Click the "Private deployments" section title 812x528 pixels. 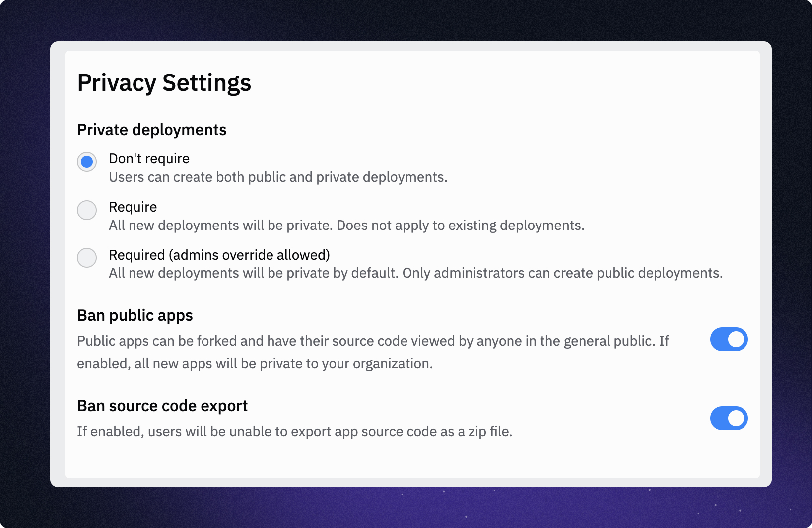pos(152,130)
